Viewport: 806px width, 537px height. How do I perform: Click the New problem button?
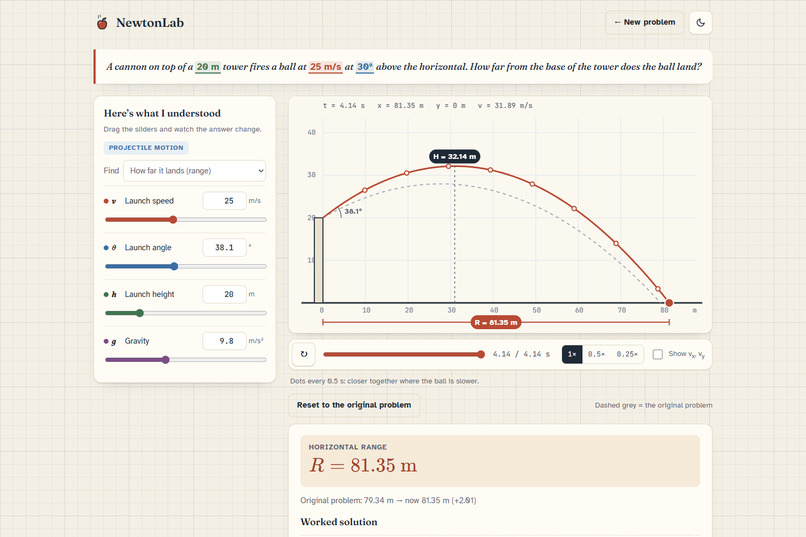[x=645, y=23]
